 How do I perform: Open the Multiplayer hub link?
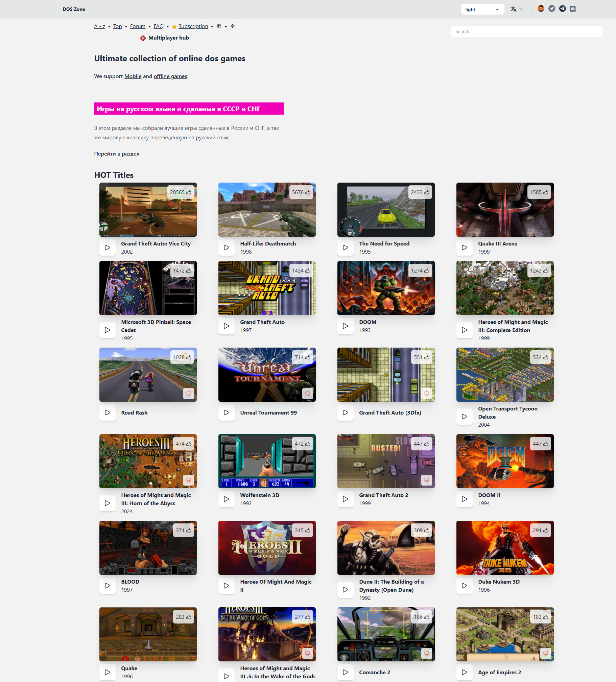tap(168, 38)
